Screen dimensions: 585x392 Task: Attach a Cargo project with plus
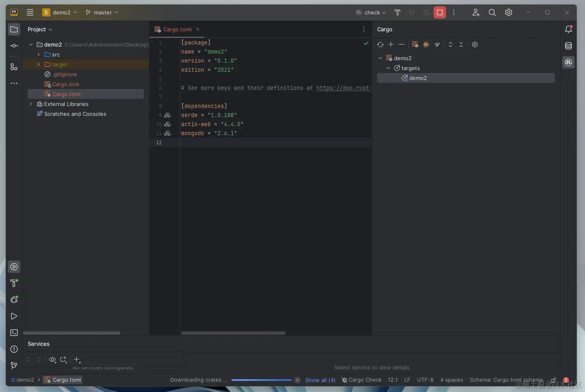391,45
